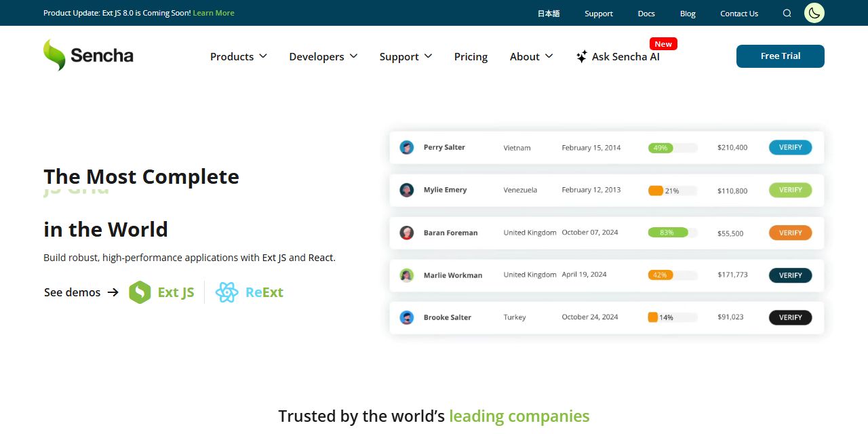The height and width of the screenshot is (434, 868).
Task: Click the Sencha wordmark text
Action: coord(102,56)
